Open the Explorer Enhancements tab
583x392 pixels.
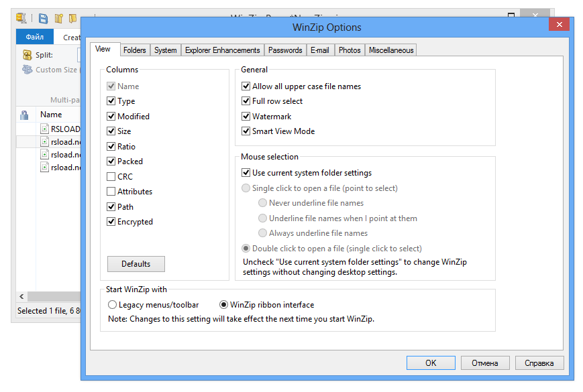(x=222, y=50)
